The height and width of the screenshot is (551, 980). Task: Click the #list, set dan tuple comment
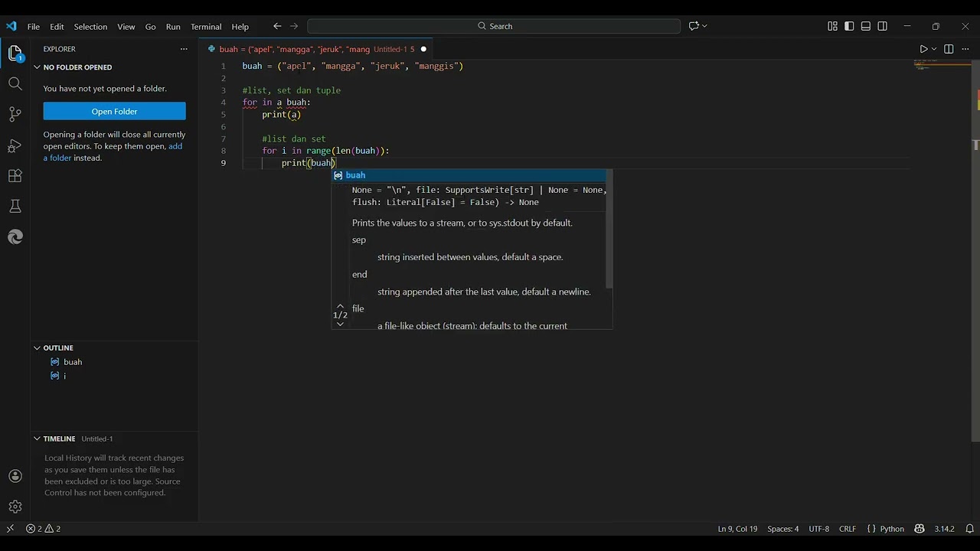292,90
